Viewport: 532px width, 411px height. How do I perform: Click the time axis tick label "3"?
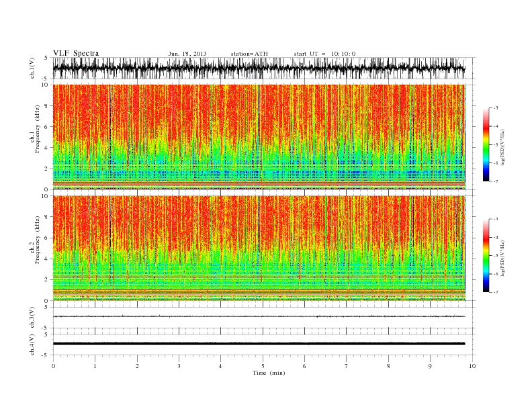pos(179,366)
